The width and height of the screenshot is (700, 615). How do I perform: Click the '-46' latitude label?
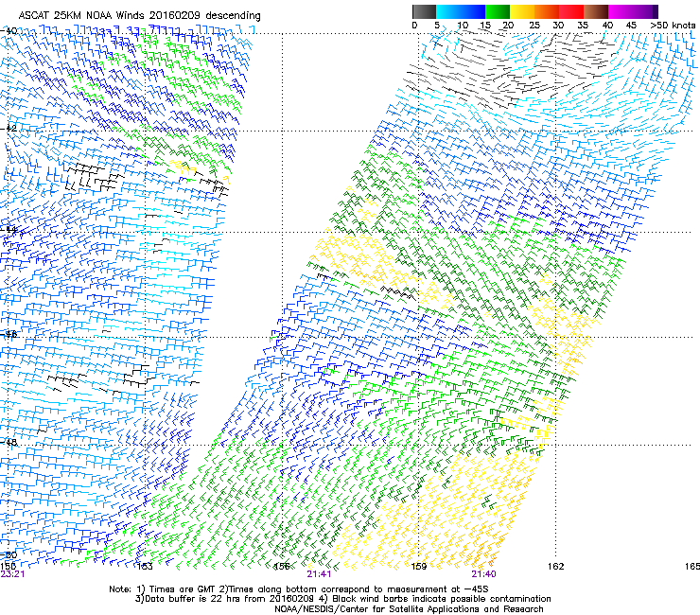pyautogui.click(x=9, y=334)
